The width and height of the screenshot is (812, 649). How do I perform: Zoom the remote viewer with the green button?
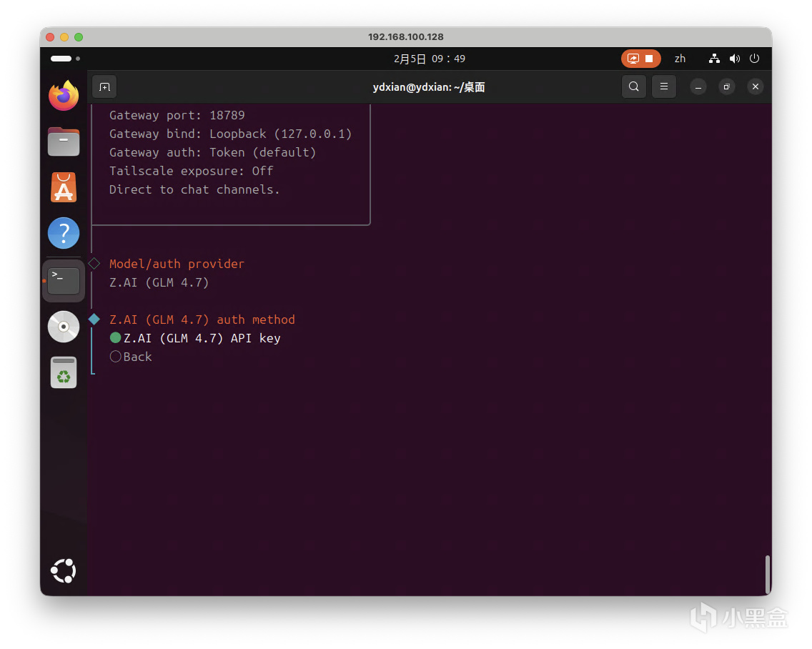tap(79, 36)
